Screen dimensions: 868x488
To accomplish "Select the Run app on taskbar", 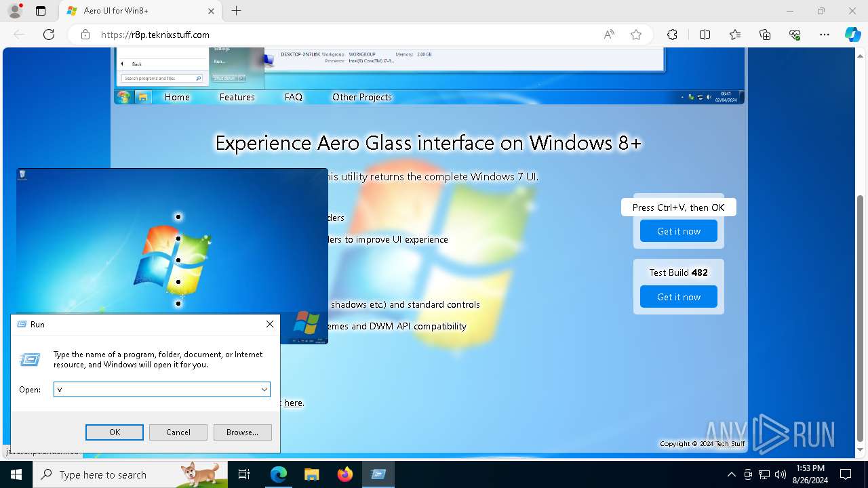I will (x=378, y=474).
